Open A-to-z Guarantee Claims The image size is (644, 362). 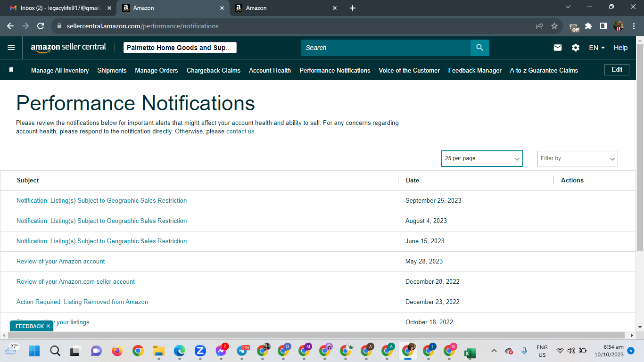click(544, 70)
